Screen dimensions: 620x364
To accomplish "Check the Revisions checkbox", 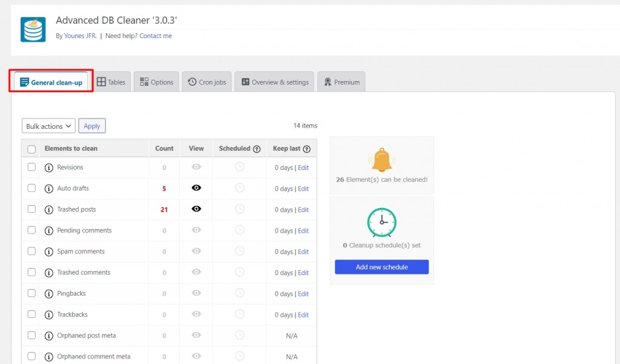I will pos(31,167).
